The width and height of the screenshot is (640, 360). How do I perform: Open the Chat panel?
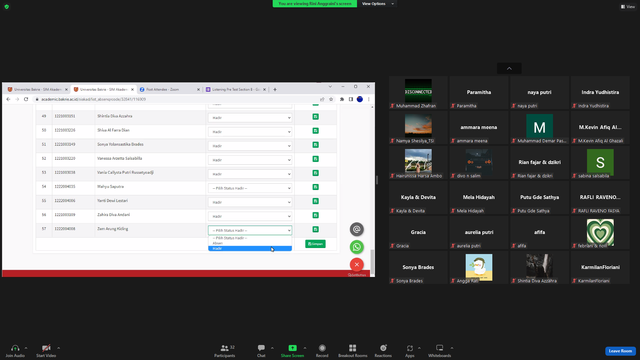click(261, 350)
